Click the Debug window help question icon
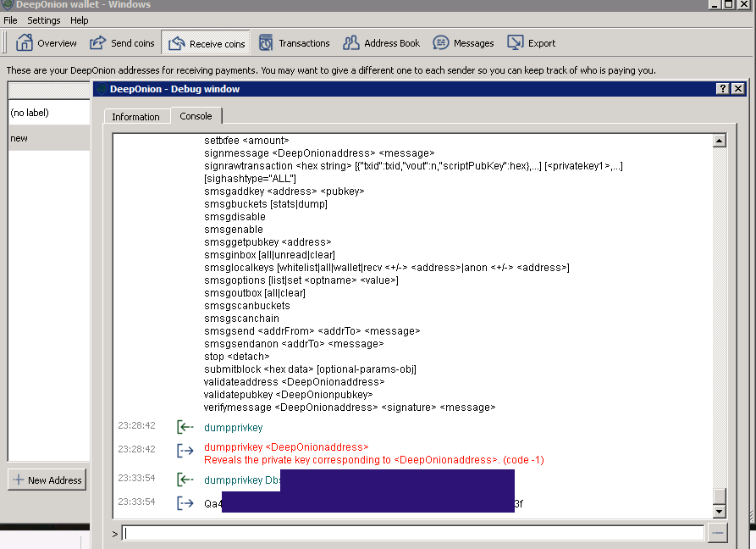Screen dimensions: 756x549 [722, 89]
